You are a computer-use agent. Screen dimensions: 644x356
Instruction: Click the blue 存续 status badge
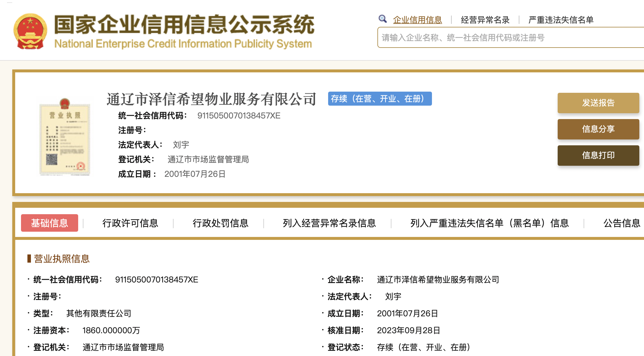[x=379, y=99]
